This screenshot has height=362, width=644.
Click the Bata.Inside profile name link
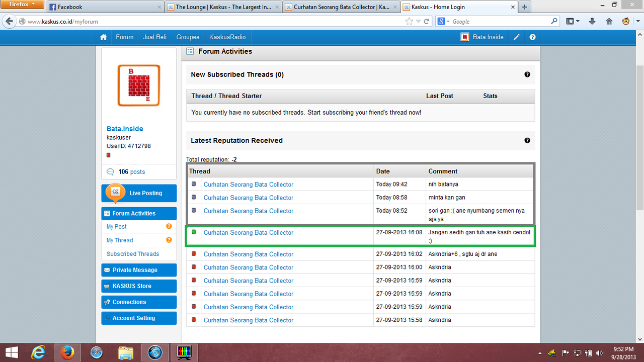125,129
